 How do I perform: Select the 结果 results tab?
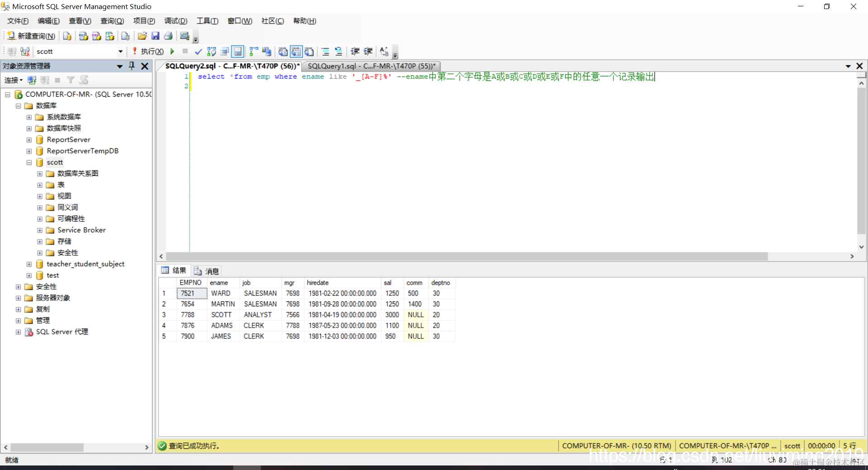(x=174, y=270)
